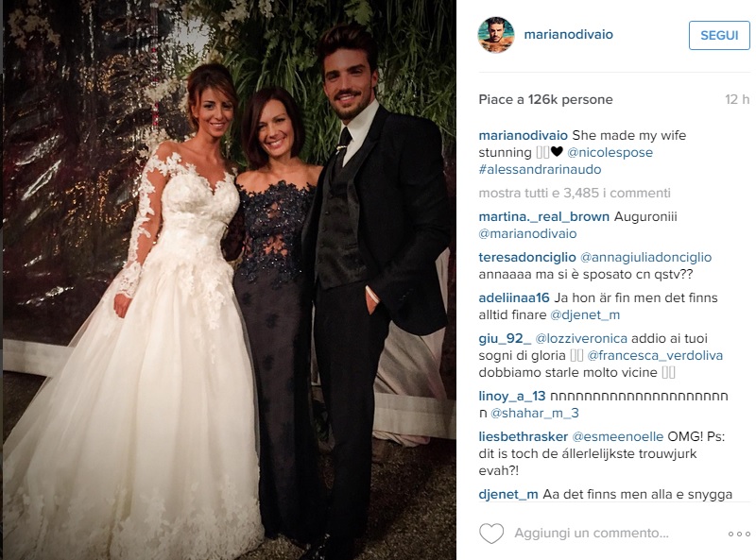Open marianodivaio username in header
756x560 pixels.
(569, 35)
